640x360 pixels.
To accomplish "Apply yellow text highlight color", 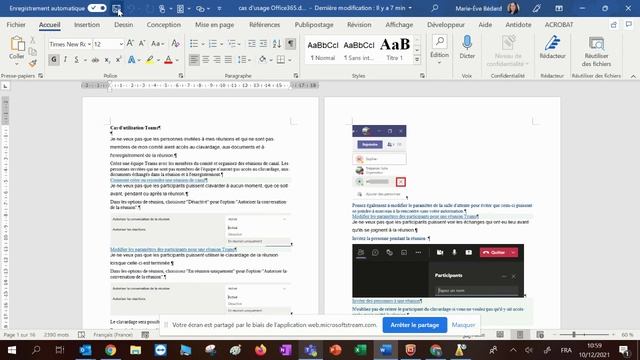I will point(150,60).
